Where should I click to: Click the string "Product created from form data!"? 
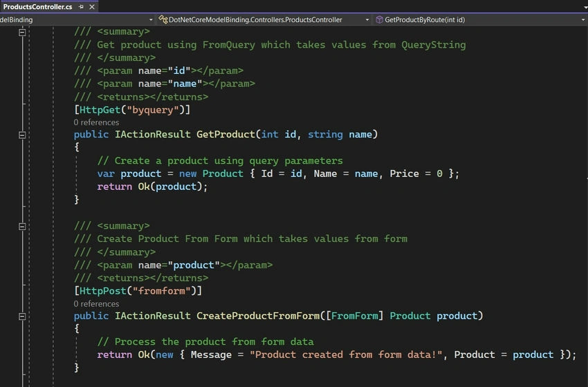coord(346,355)
